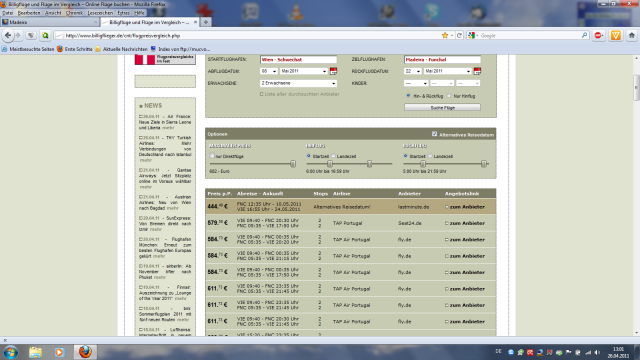This screenshot has height=360, width=640.
Task: Select return day dropdown showing 22
Action: (413, 71)
